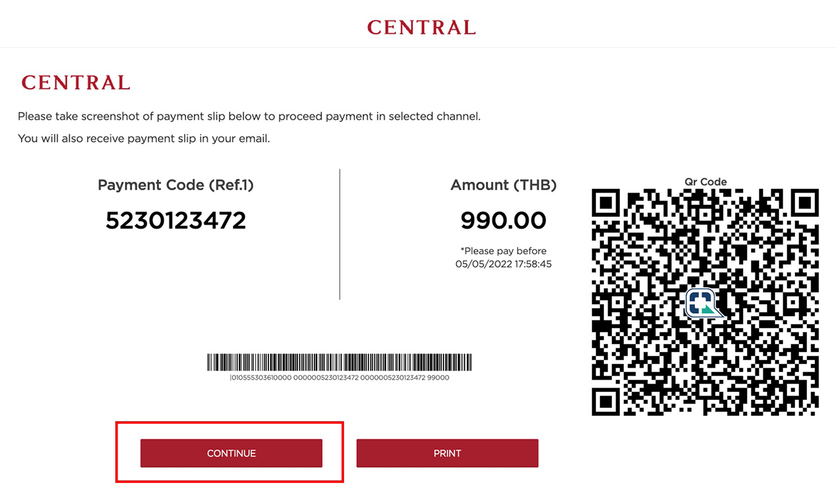Click the top-right QR finder square
836x504 pixels.
(x=805, y=203)
